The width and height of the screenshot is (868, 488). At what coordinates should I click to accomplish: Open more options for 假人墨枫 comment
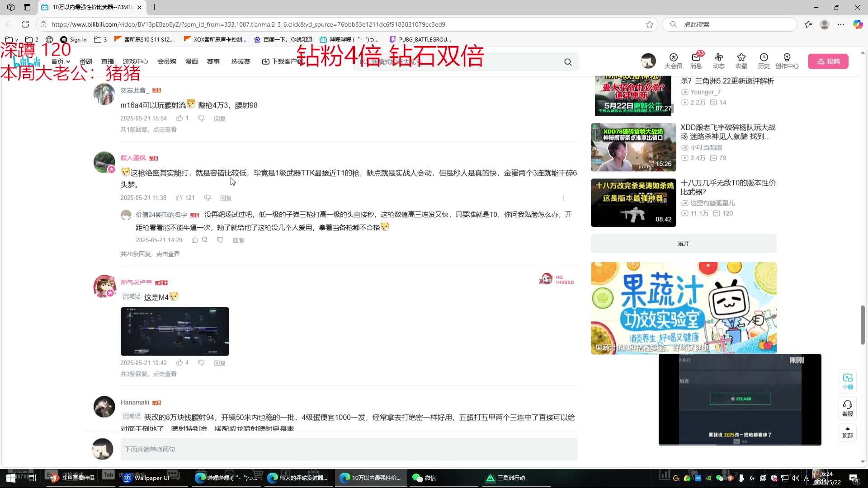click(563, 198)
